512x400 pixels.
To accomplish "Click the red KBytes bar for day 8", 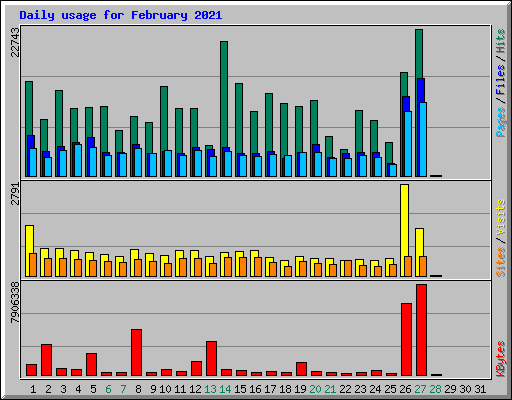I will pyautogui.click(x=136, y=352).
